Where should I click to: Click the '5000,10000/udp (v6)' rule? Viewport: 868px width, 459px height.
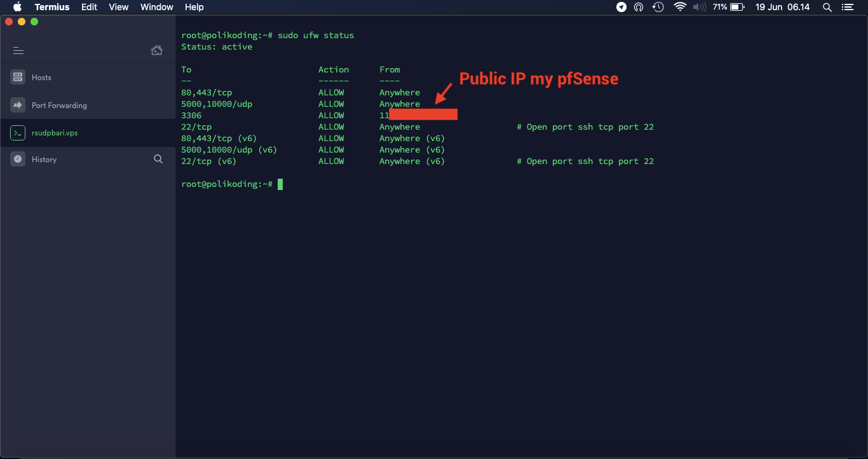pyautogui.click(x=229, y=150)
